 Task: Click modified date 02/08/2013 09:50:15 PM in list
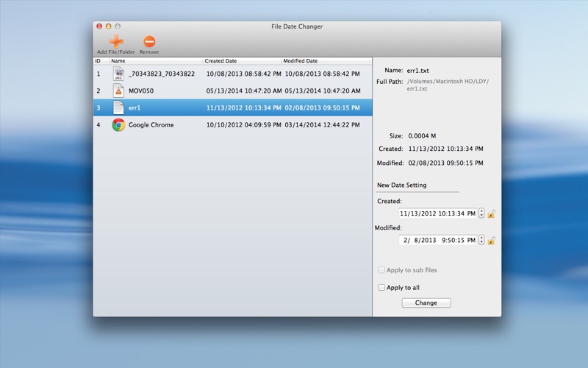click(x=322, y=107)
